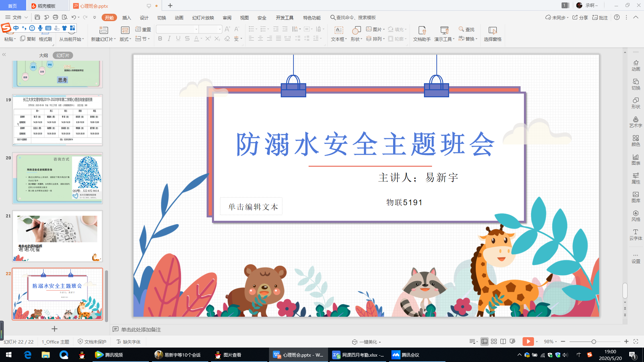Click the 分享 share button

pyautogui.click(x=580, y=17)
